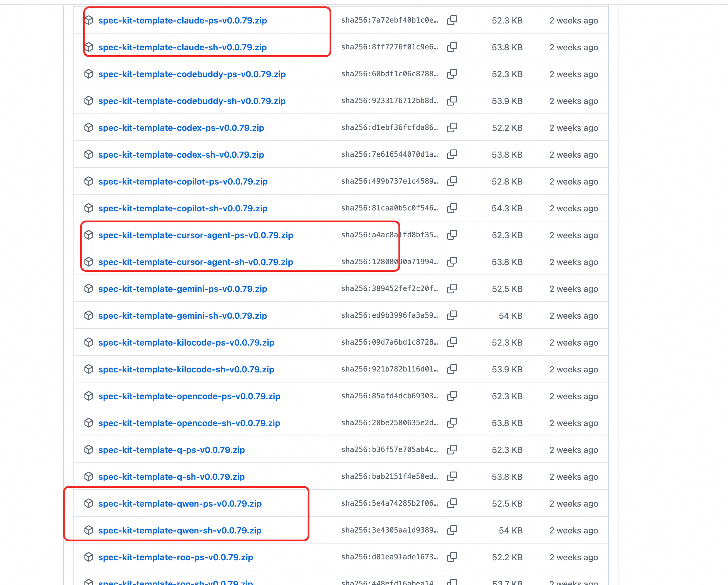728x585 pixels.
Task: Download spec-kit-template-cursor-agent-ps-v0.0.79.zip
Action: tap(195, 235)
